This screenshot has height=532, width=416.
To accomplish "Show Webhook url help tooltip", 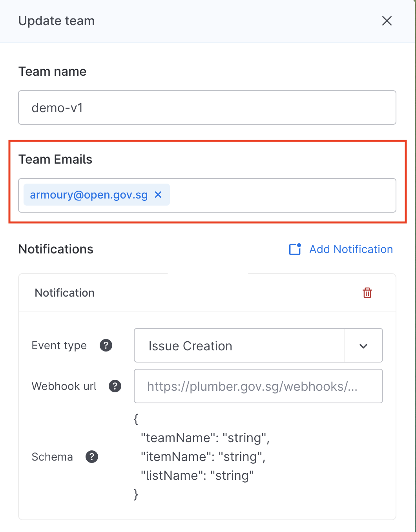I will pos(115,386).
